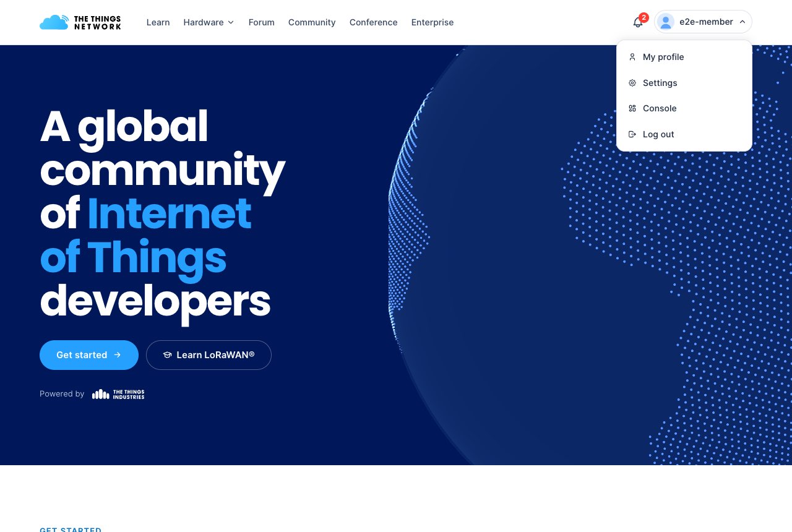Click The Things Network cloud logo
Screen dimensions: 792x532
click(80, 22)
